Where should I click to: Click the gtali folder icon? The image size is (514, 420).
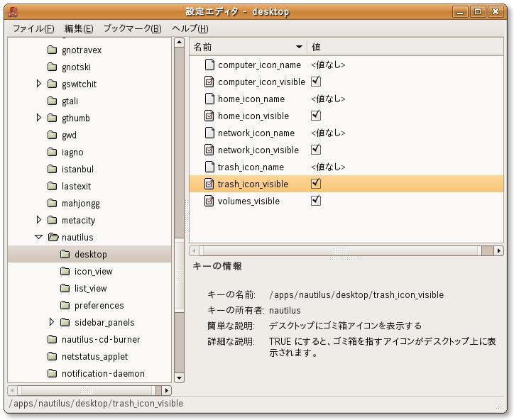[52, 101]
